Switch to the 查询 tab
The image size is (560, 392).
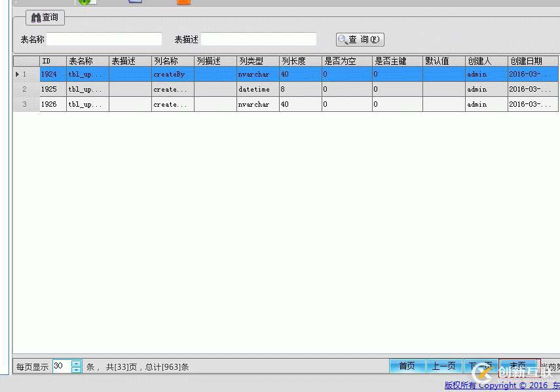pyautogui.click(x=45, y=18)
